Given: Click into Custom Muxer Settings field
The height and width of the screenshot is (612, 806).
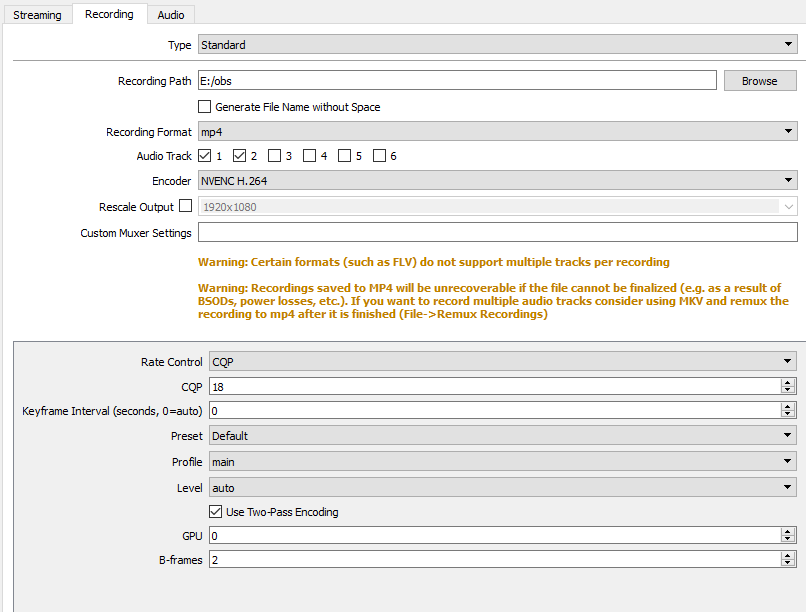Looking at the screenshot, I should point(498,232).
